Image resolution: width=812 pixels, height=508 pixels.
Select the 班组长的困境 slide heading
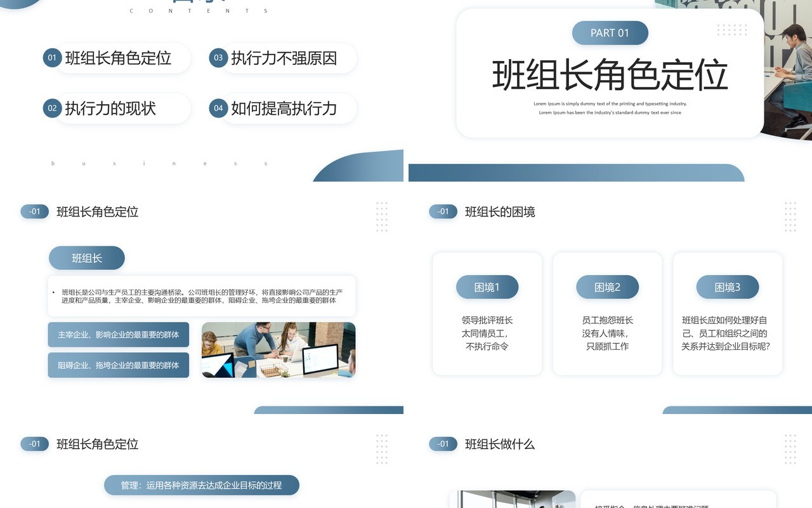[x=500, y=211]
